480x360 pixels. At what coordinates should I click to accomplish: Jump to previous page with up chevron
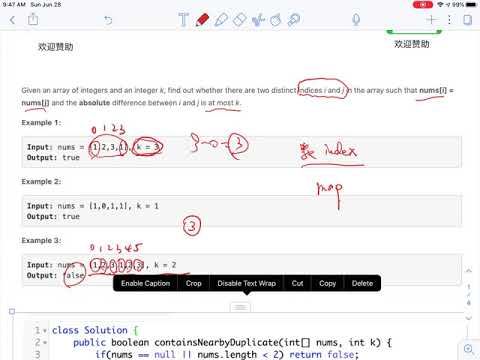(x=469, y=271)
